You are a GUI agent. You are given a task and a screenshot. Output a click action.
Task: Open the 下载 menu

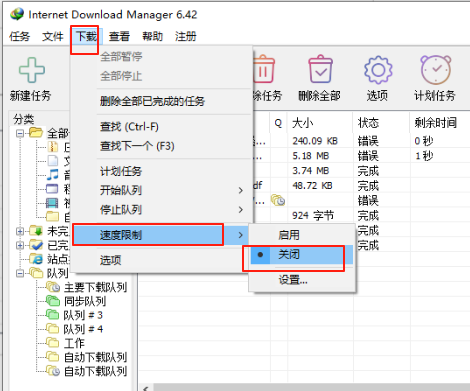(x=86, y=36)
